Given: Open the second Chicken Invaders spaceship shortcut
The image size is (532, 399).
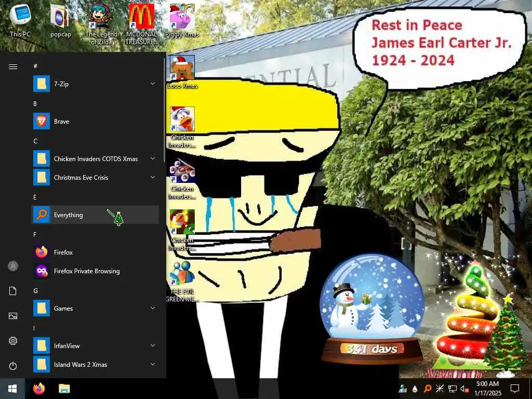Looking at the screenshot, I should point(182,179).
